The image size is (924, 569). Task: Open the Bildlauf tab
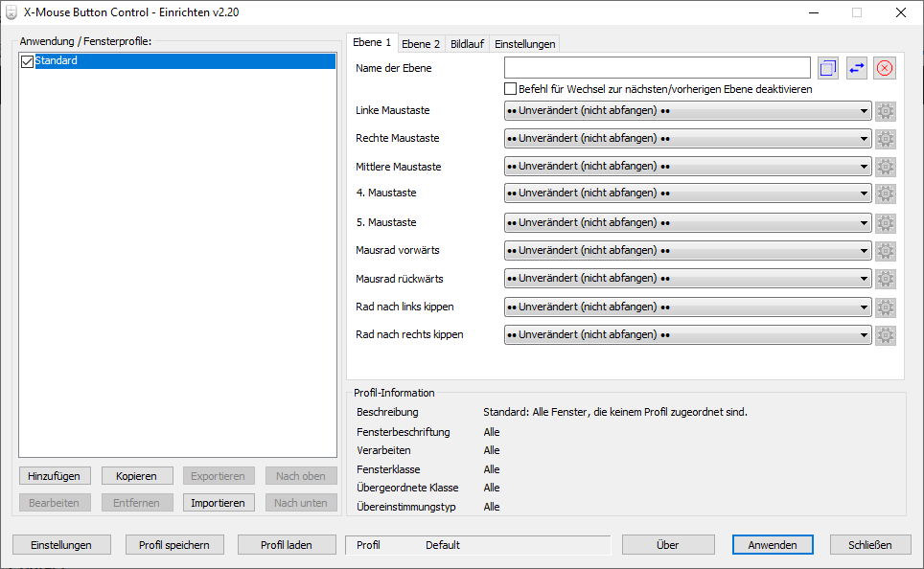(468, 44)
